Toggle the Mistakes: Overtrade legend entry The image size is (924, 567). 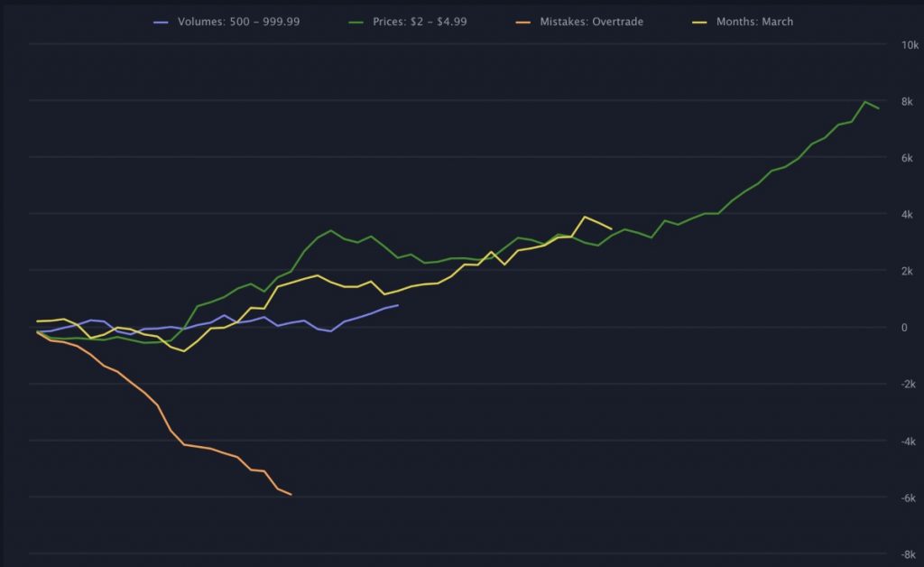[580, 22]
